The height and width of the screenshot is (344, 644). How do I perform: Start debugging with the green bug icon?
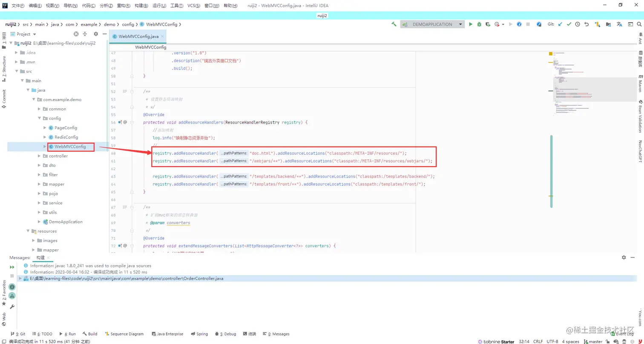[479, 24]
